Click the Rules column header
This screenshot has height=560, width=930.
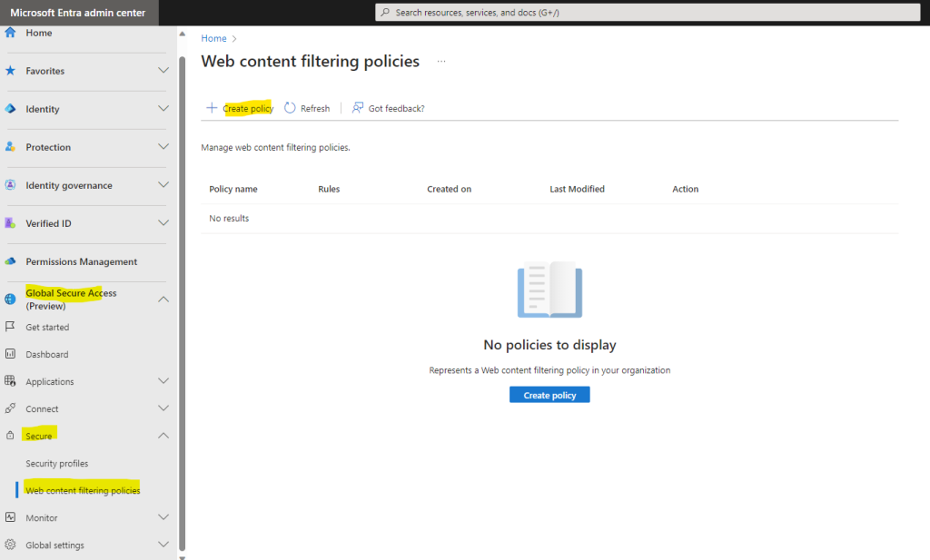329,189
